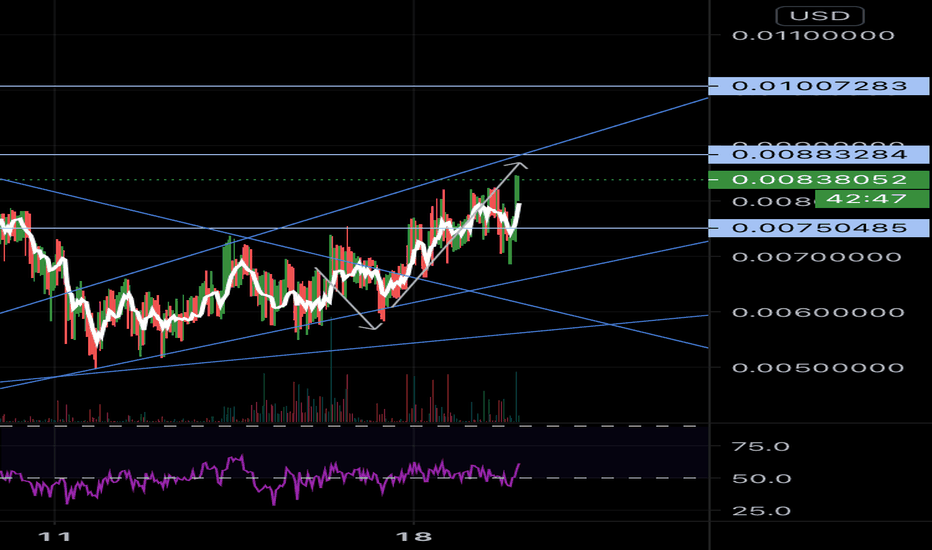
Task: Click the RSI 50.0 axis label
Action: (x=762, y=479)
